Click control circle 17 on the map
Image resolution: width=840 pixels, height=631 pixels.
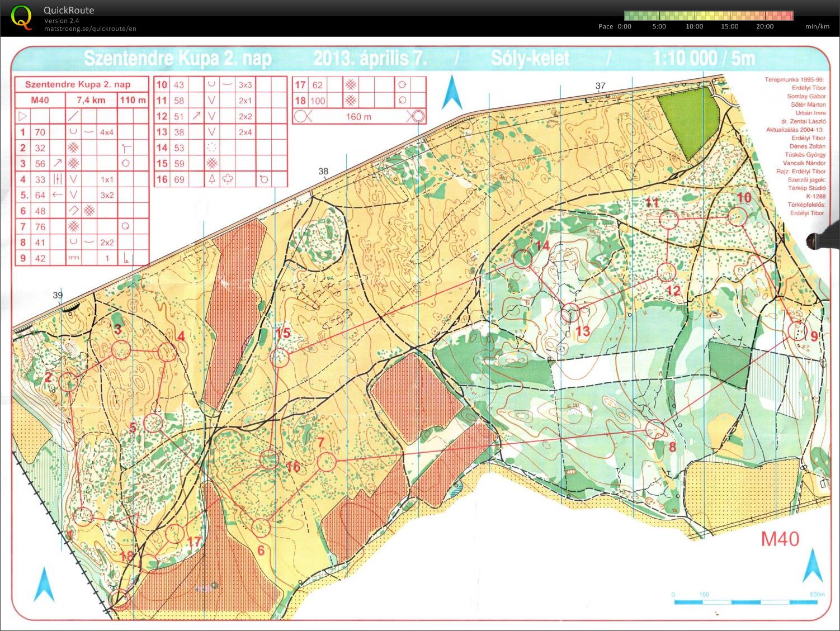coord(175,534)
